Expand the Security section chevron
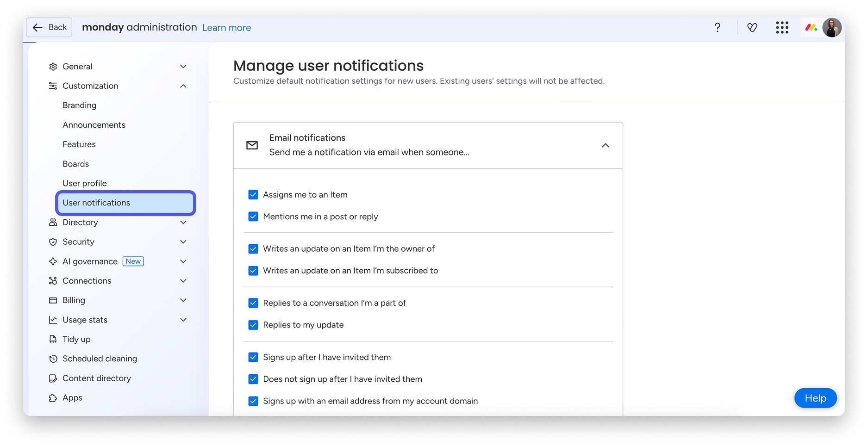 click(x=183, y=242)
